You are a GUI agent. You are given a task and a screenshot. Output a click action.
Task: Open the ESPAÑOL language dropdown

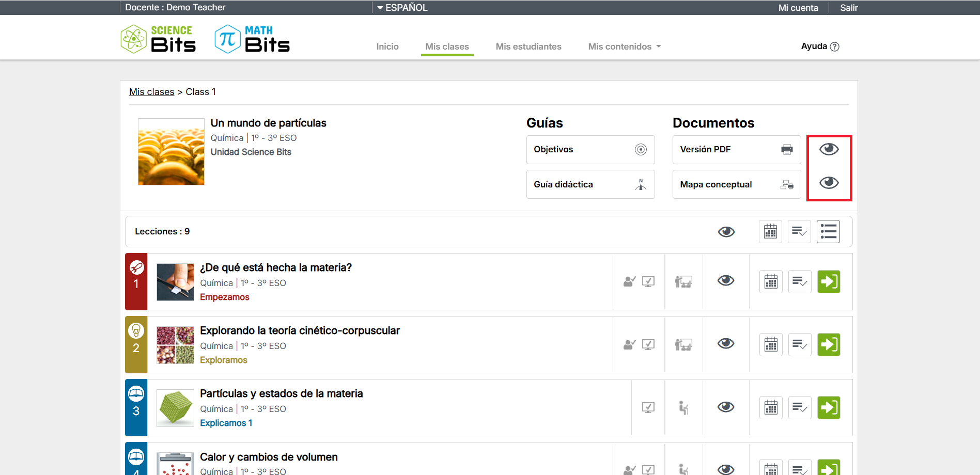(x=402, y=8)
